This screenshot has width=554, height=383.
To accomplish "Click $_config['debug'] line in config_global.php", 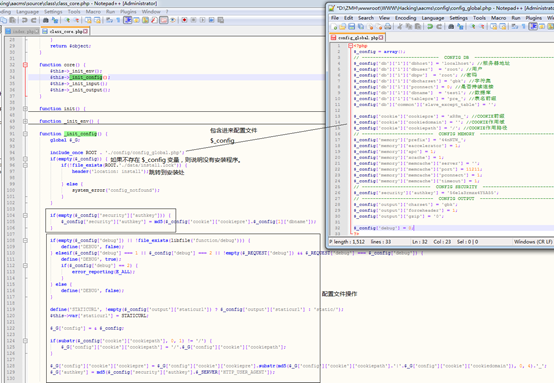I will point(383,228).
